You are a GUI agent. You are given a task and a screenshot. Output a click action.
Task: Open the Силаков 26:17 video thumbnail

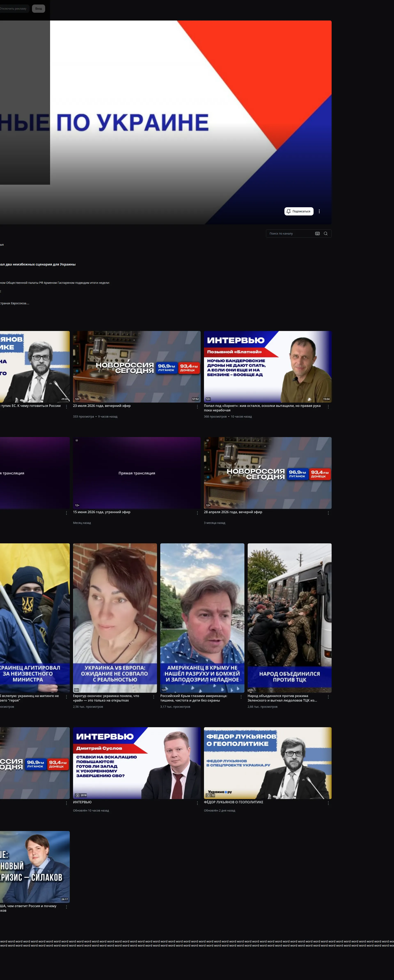35,867
